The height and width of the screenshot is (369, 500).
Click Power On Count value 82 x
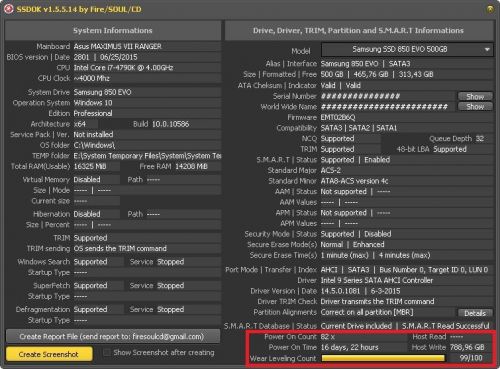[328, 337]
